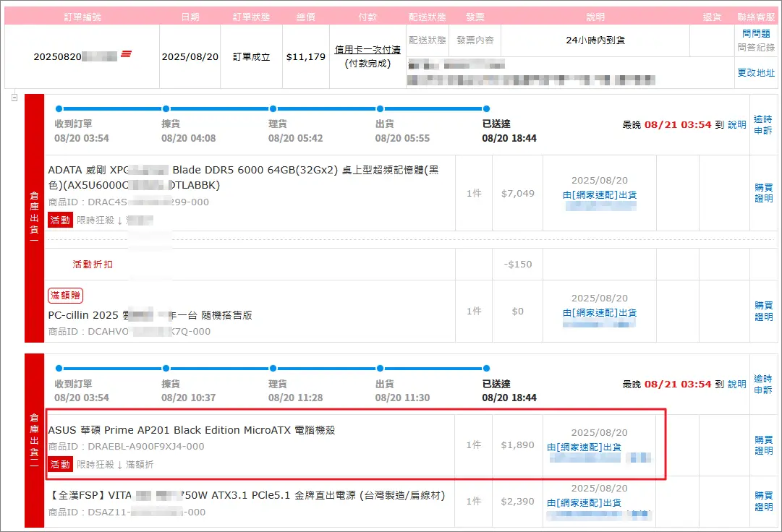The image size is (782, 532).
Task: Click the 出貨 timeline dot in 倉庫出貨一
Action: [379, 109]
